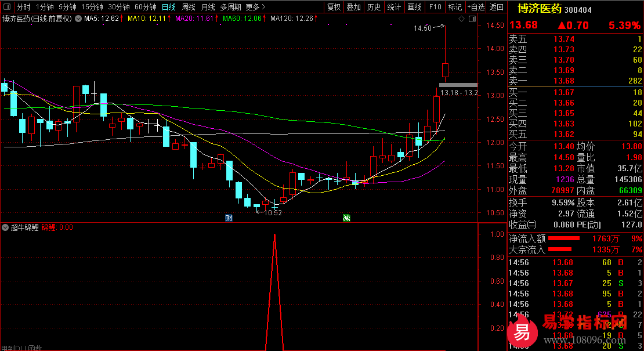Click the 返回 back button
This screenshot has height=351, width=644.
click(497, 7)
